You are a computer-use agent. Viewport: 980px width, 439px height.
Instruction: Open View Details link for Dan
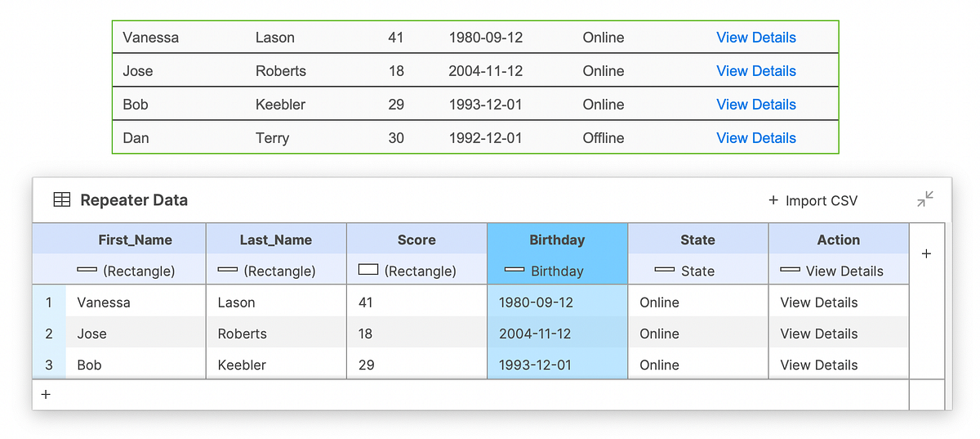coord(756,138)
